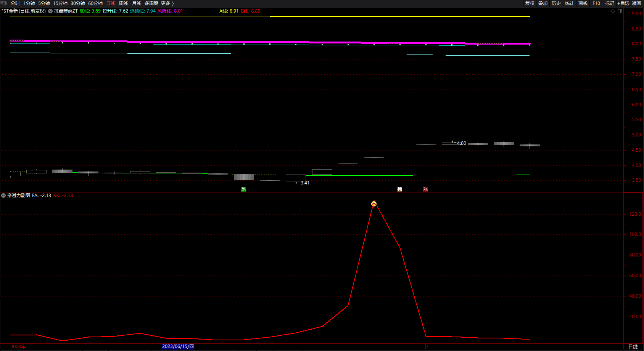The image size is (644, 351).
Task: Click the 复权 button
Action: click(x=530, y=3)
